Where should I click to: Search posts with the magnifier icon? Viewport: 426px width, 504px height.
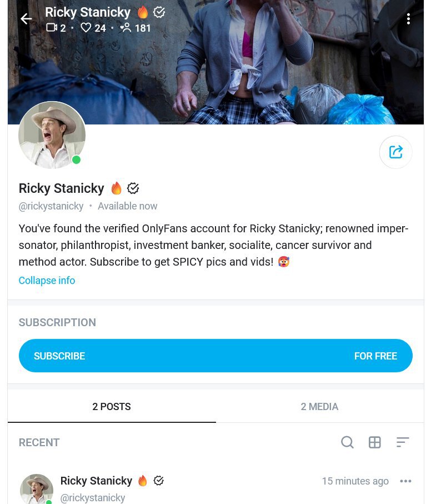coord(347,442)
